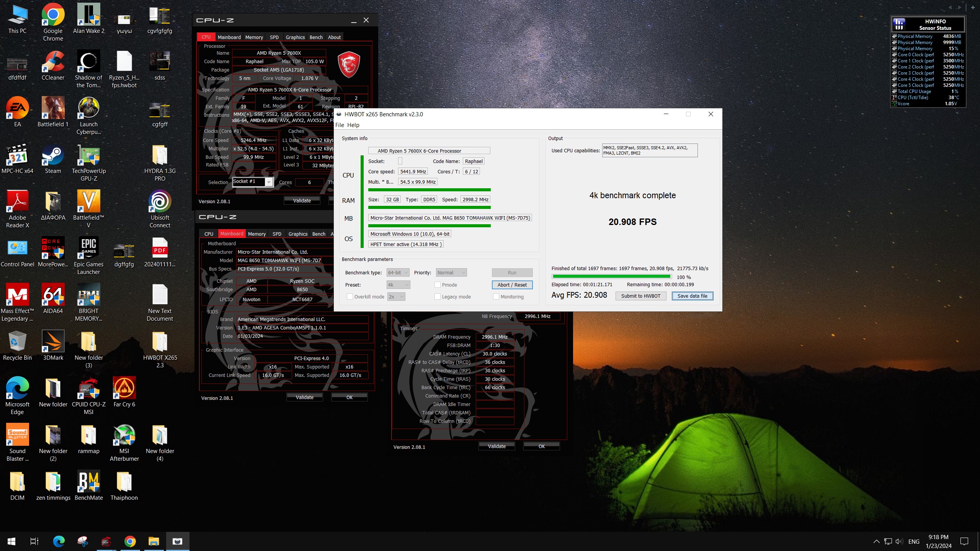Open the MPC-HC x64 shortcut

tap(17, 158)
